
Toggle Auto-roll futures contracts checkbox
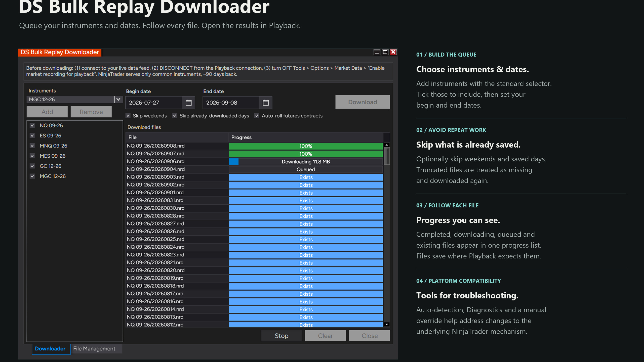click(x=257, y=116)
